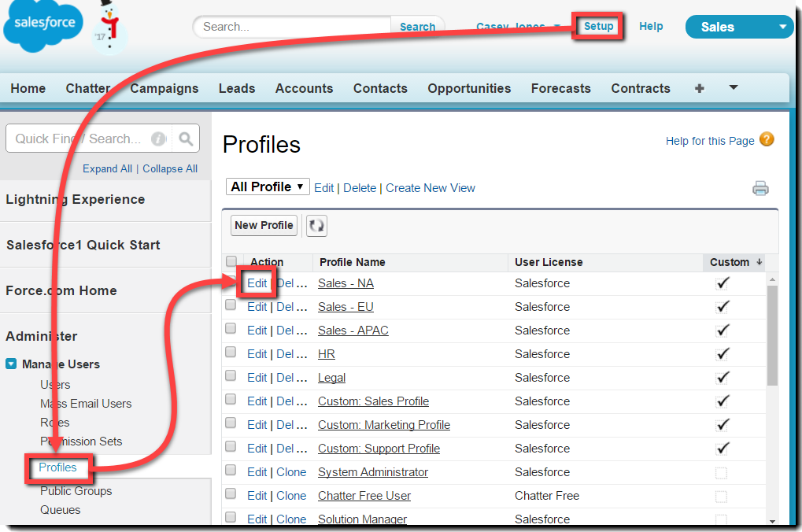
Task: Open the Chatter tab
Action: pyautogui.click(x=87, y=88)
